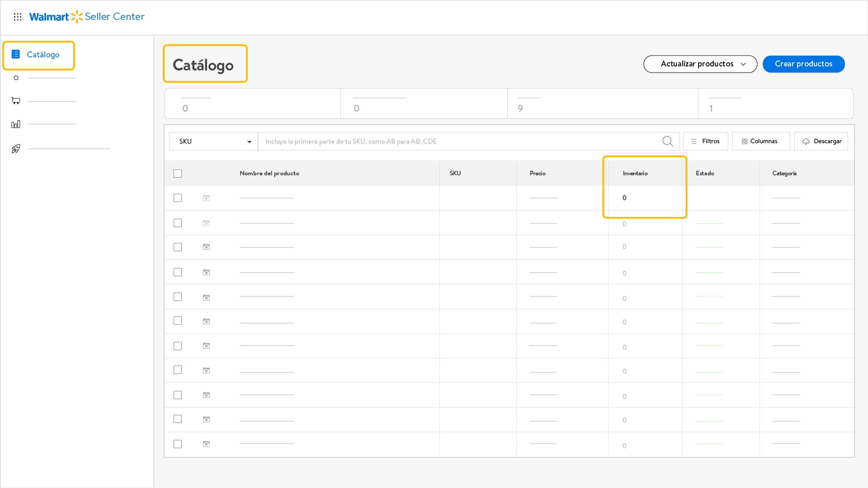Click the Descargar button
The image size is (868, 488).
(x=821, y=141)
